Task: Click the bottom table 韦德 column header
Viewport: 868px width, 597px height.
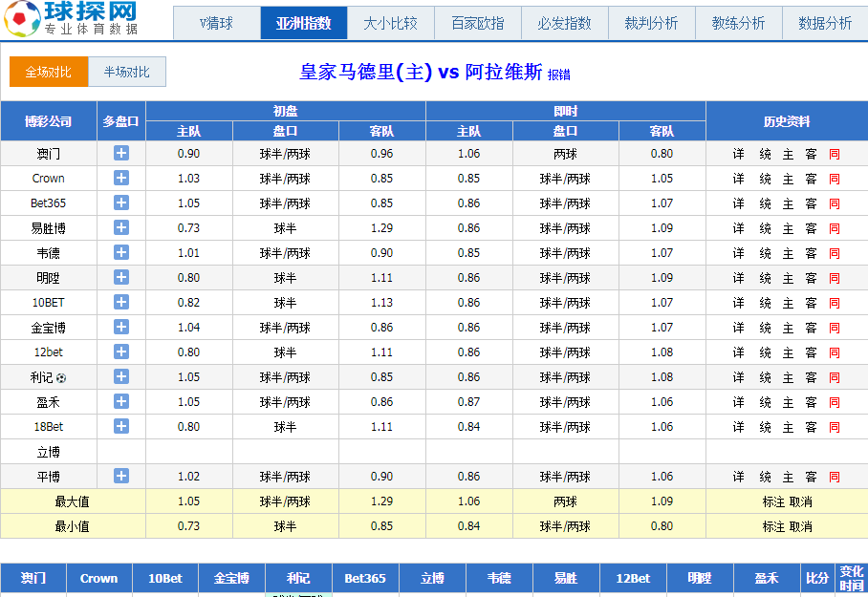Action: tap(499, 578)
